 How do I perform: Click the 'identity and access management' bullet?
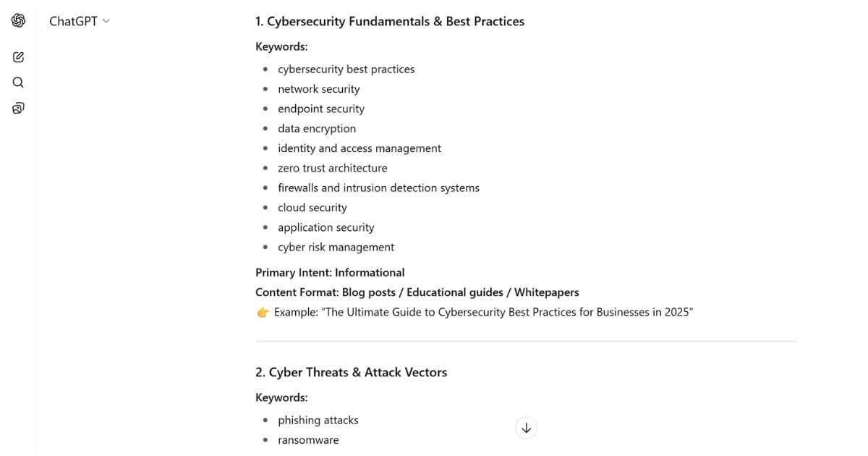pyautogui.click(x=359, y=148)
